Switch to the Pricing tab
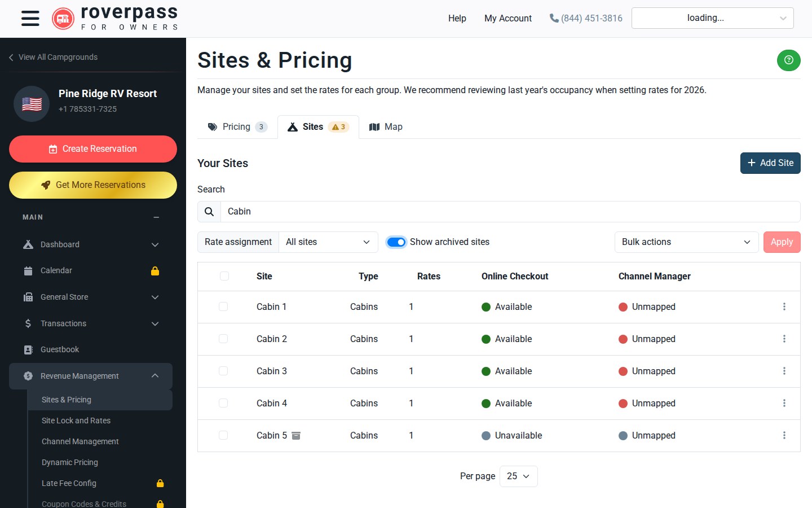The image size is (812, 508). pos(237,127)
